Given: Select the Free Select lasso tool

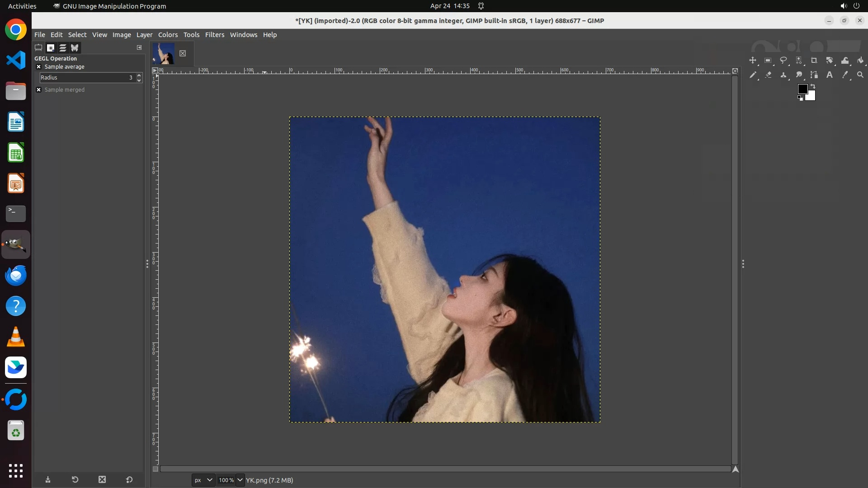Looking at the screenshot, I should point(783,60).
